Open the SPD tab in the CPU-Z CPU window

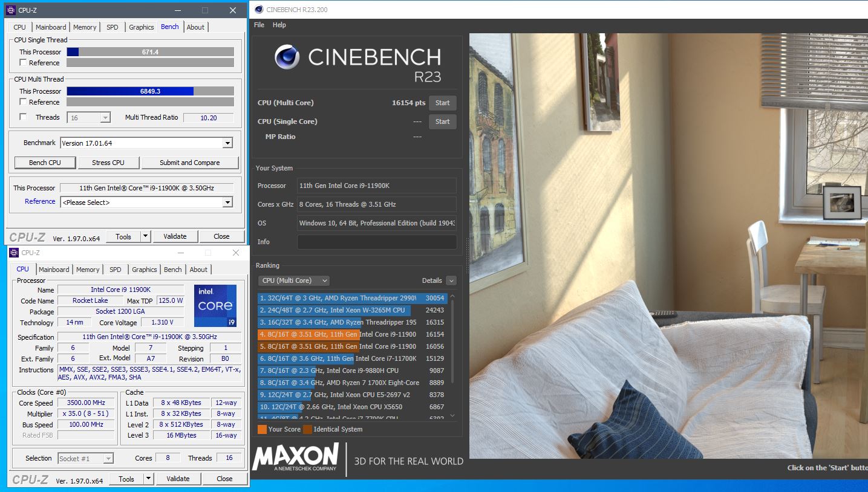click(x=116, y=270)
